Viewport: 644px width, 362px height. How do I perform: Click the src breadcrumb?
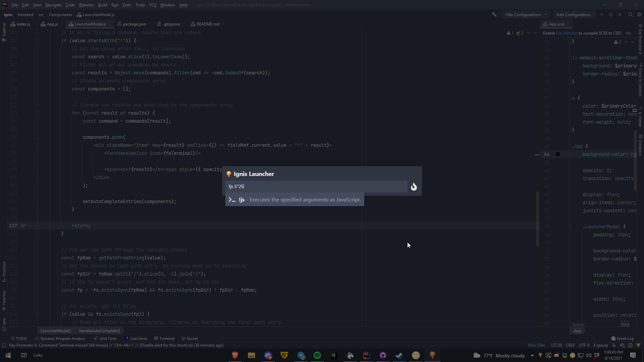pos(41,15)
